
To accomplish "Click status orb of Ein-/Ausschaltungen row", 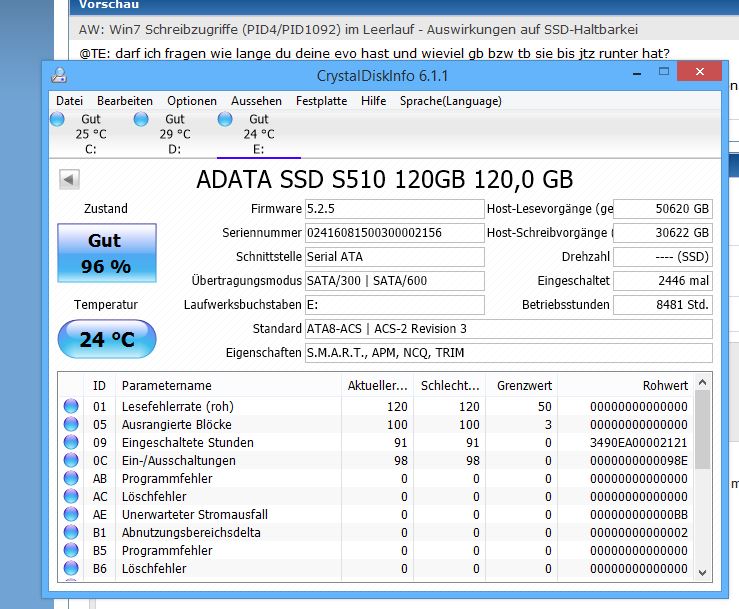I will pos(71,460).
